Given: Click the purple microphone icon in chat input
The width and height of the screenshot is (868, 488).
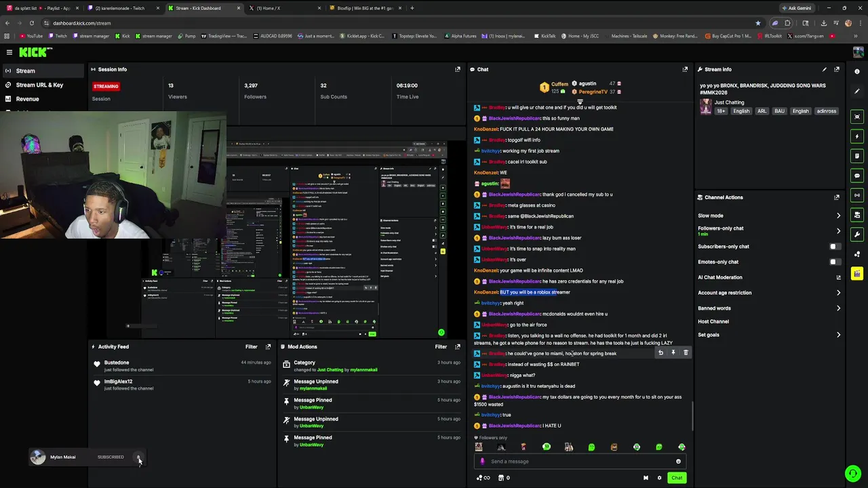Looking at the screenshot, I should point(483,462).
